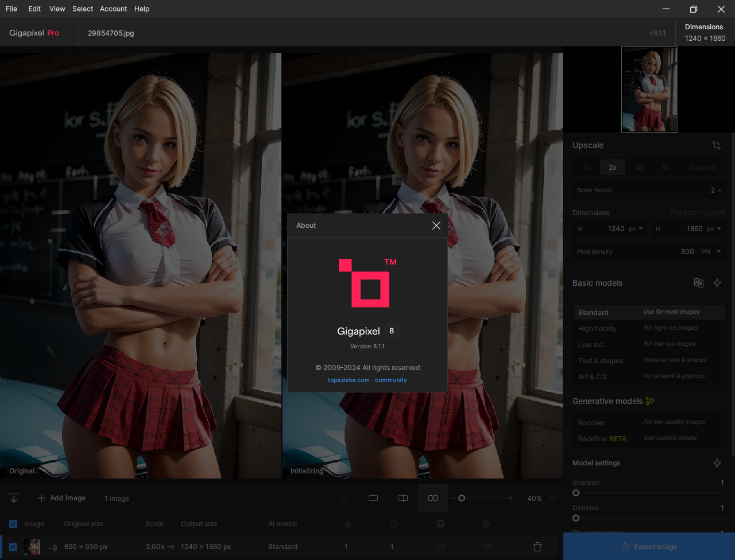
Task: Click the crop icon next to Upscale
Action: tap(717, 145)
